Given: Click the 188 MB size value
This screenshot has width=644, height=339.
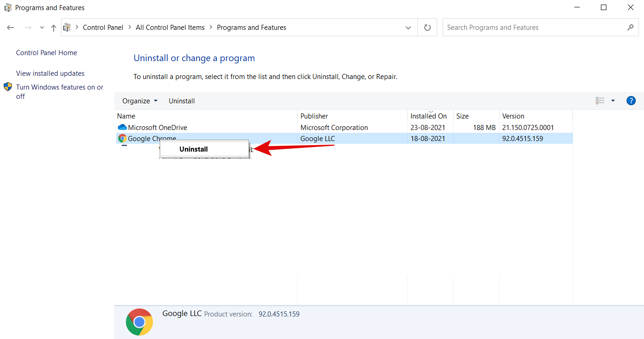Looking at the screenshot, I should click(x=484, y=128).
